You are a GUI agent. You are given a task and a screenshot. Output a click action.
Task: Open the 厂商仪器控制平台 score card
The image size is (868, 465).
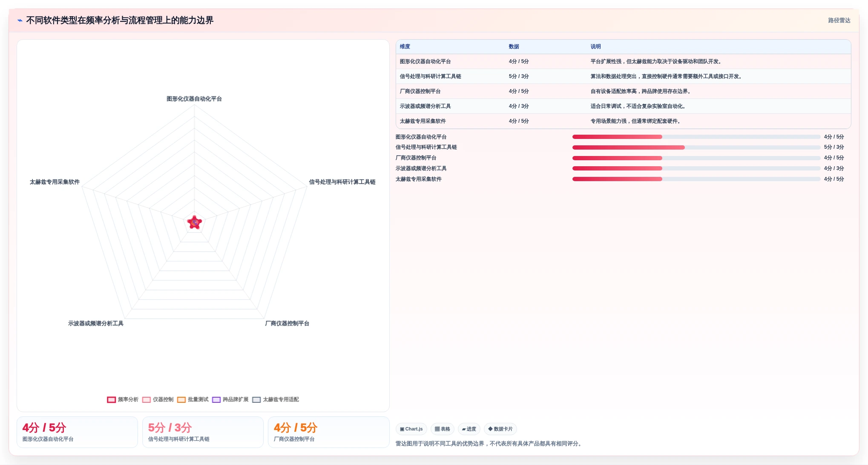(x=328, y=432)
